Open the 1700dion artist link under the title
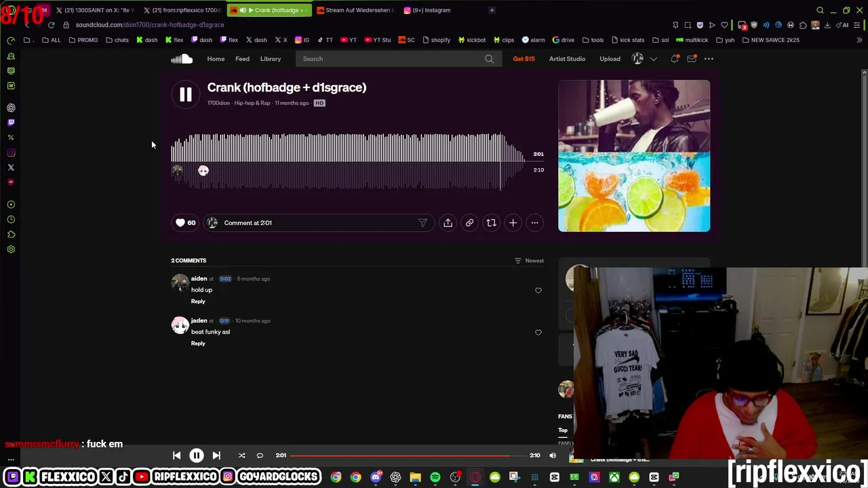 [218, 103]
